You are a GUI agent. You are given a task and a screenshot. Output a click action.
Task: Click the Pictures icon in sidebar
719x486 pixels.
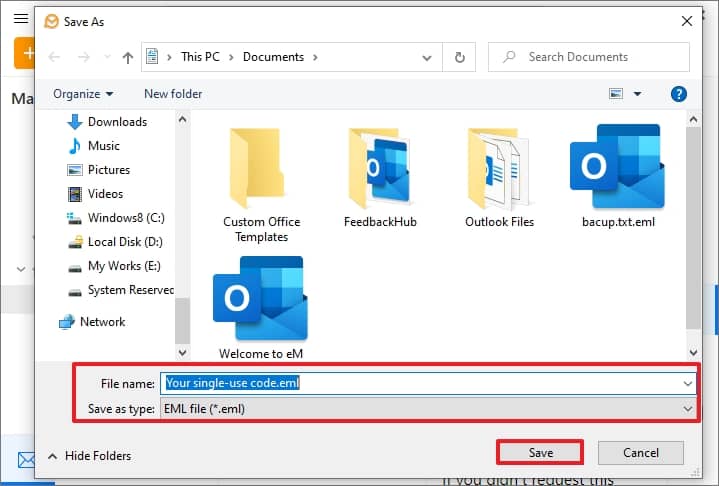74,170
